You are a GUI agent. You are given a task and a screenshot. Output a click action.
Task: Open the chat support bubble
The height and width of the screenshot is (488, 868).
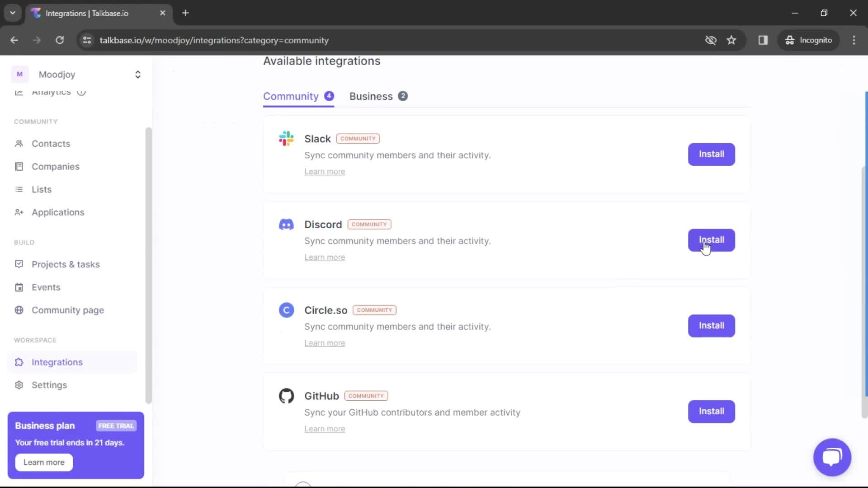(x=832, y=457)
